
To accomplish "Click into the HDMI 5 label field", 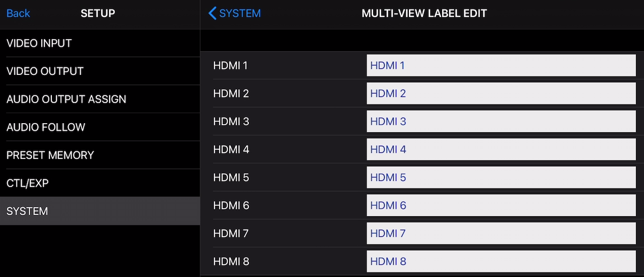I will 500,177.
